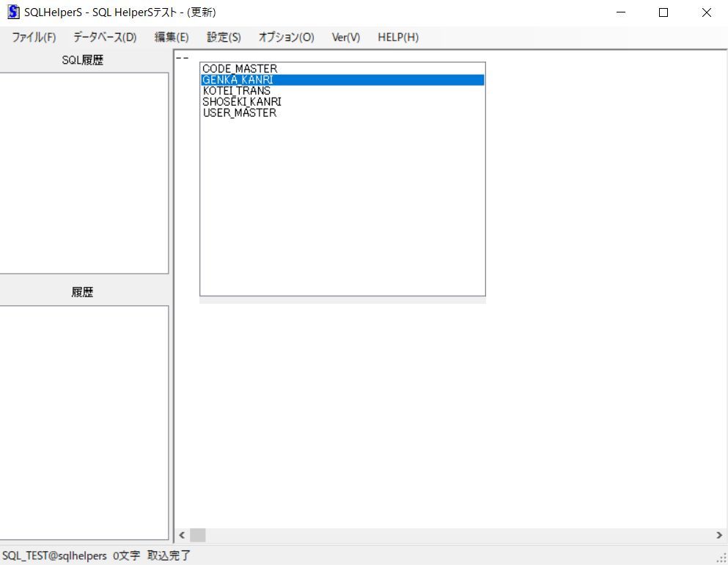The height and width of the screenshot is (565, 728).
Task: Click inside the lower 履歴 list box
Action: pos(84,423)
